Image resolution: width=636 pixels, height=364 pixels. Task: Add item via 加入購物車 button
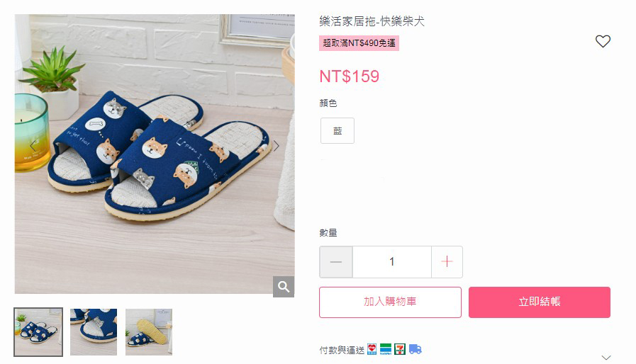point(390,302)
